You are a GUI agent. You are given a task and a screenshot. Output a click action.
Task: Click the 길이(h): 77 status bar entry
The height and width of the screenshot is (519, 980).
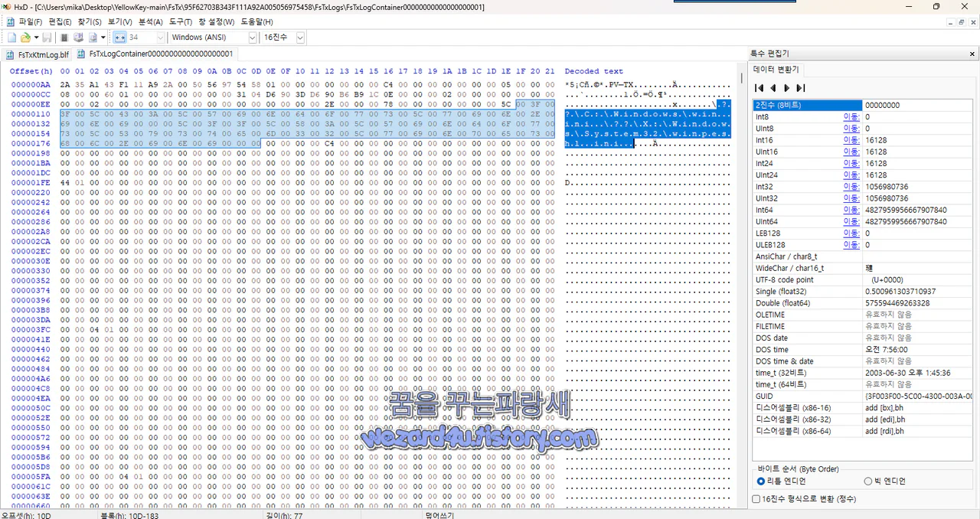(x=283, y=515)
